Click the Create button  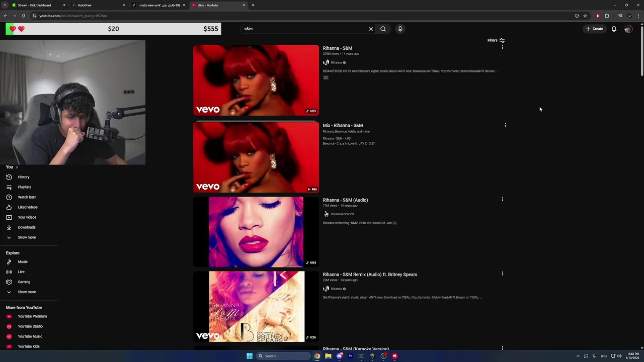pyautogui.click(x=594, y=29)
